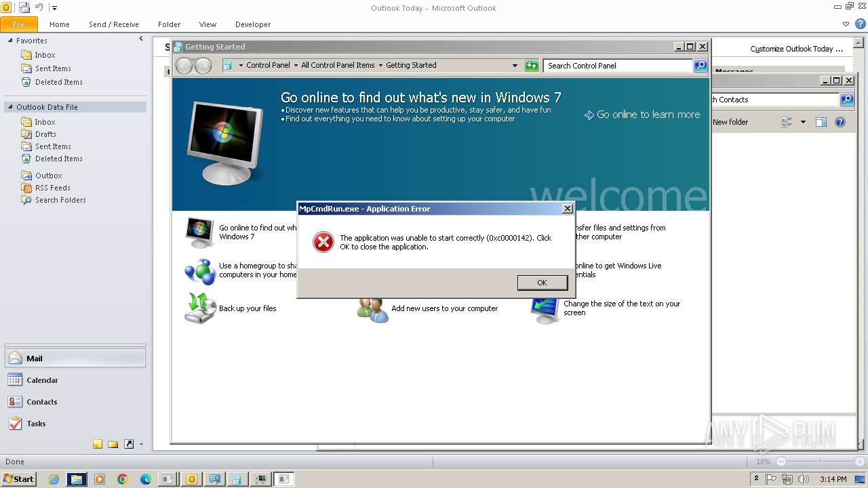Click Customize Outlook Today link
The height and width of the screenshot is (488, 868).
pyautogui.click(x=797, y=49)
